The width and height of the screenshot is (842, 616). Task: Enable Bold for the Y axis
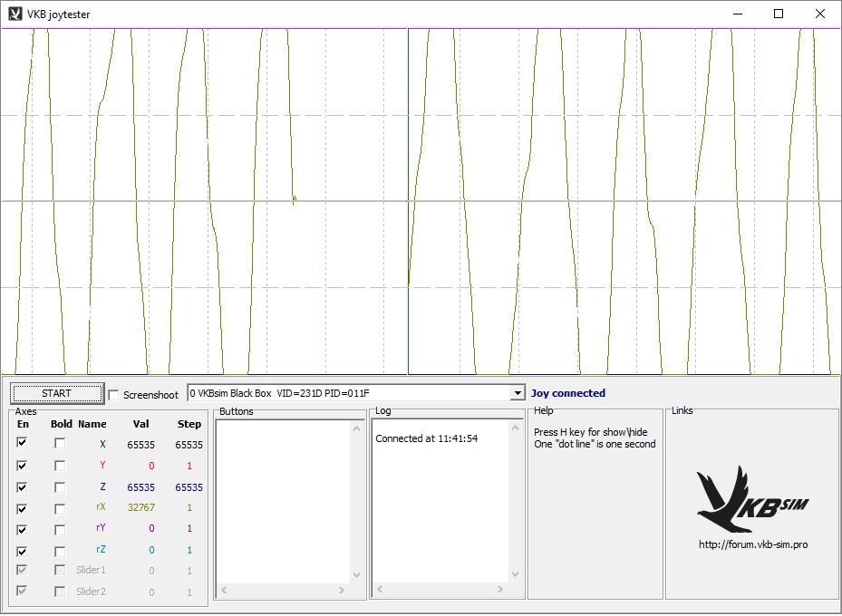(x=60, y=466)
